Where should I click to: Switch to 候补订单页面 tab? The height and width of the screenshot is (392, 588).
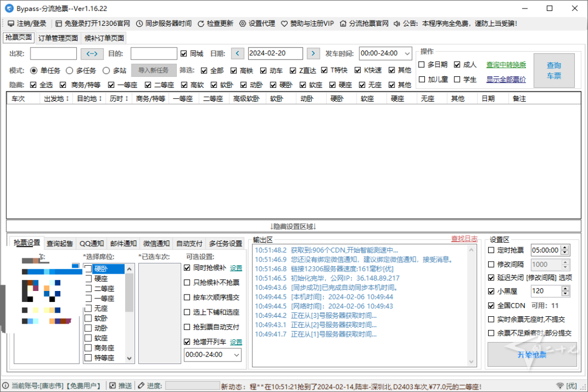click(x=104, y=38)
